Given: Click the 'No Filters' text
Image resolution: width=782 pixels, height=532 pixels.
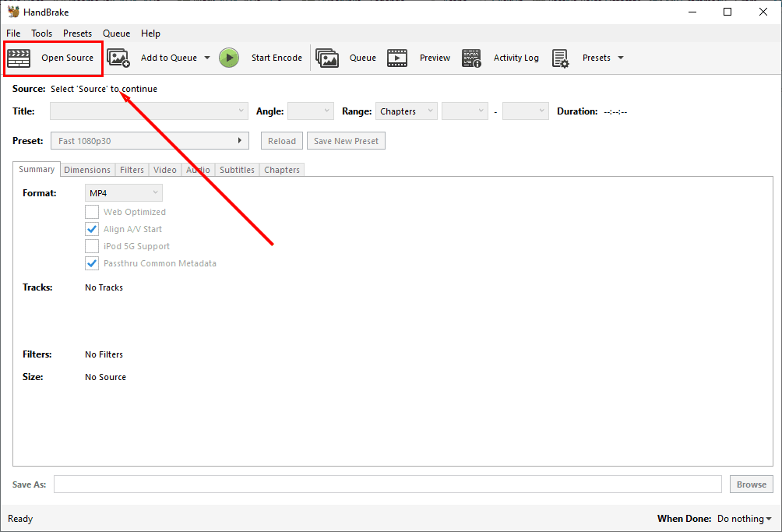Looking at the screenshot, I should tap(104, 354).
